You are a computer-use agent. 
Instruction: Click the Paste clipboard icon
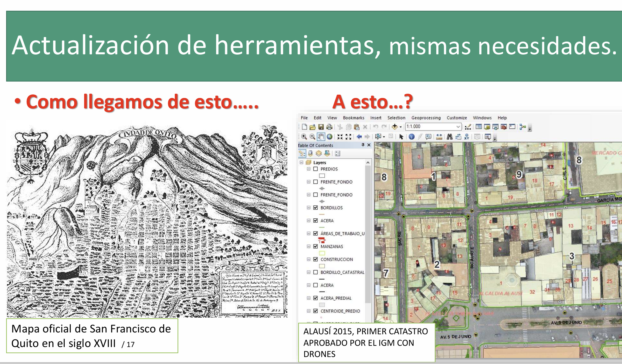(357, 127)
